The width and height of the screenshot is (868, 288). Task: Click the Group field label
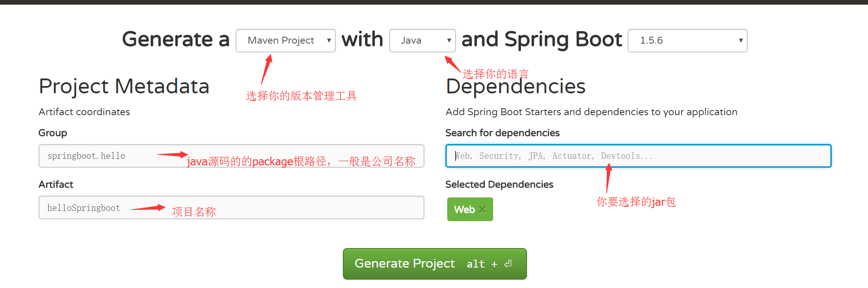coord(53,133)
